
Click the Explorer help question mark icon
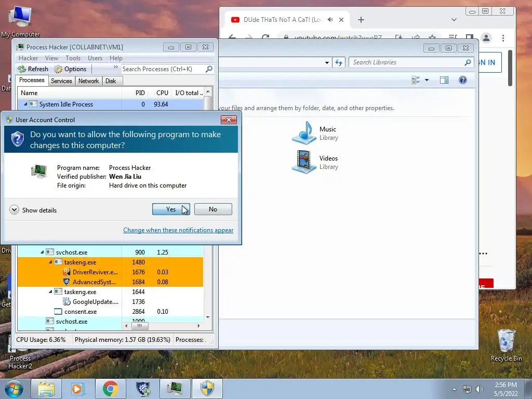pyautogui.click(x=463, y=80)
